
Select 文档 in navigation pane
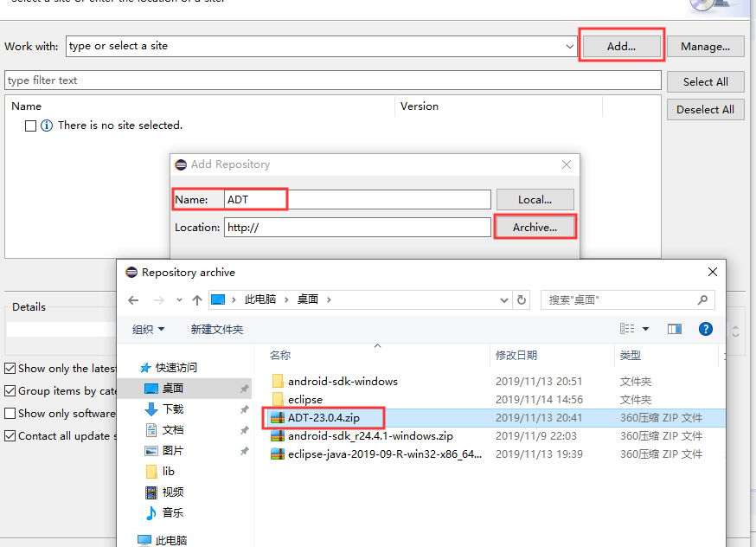173,430
